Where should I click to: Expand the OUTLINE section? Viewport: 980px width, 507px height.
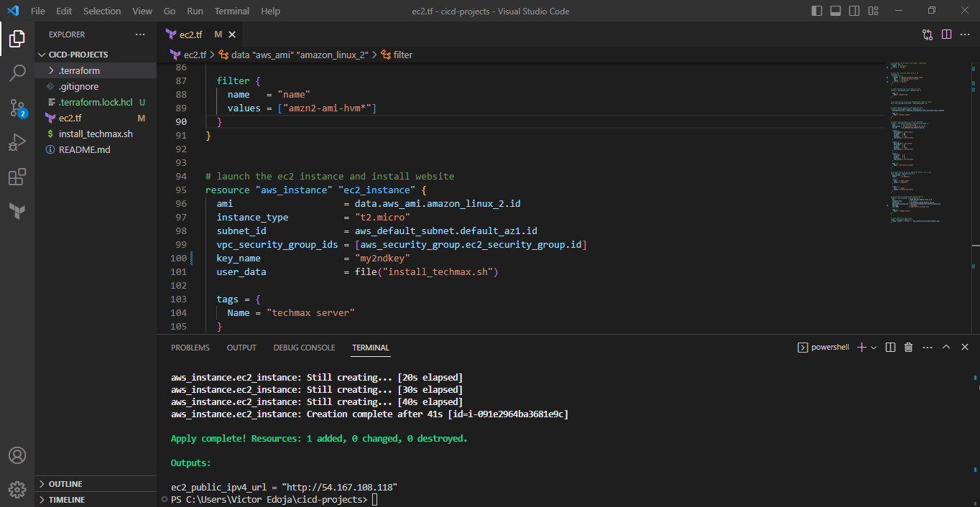coord(65,483)
